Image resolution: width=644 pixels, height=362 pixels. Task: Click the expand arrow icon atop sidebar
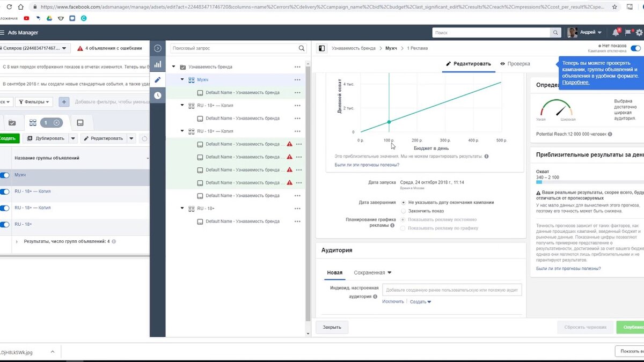click(x=158, y=48)
